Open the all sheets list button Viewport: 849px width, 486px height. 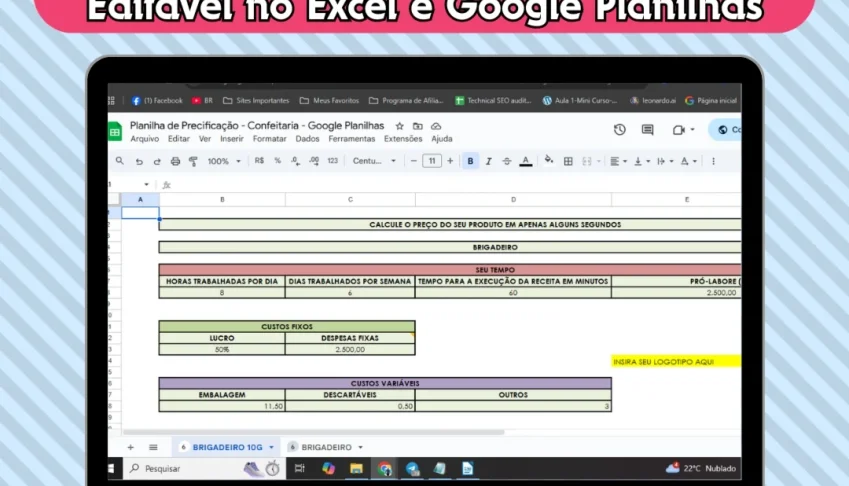(153, 447)
